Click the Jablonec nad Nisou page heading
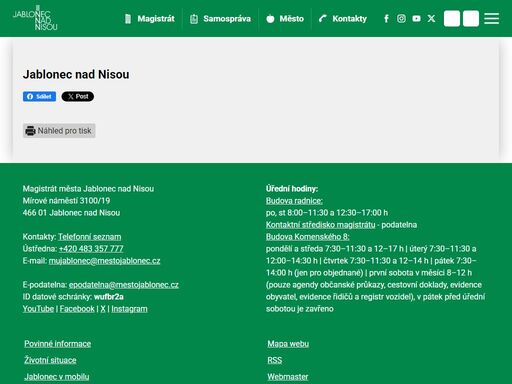Viewport: 512px width, 384px height. click(x=76, y=74)
